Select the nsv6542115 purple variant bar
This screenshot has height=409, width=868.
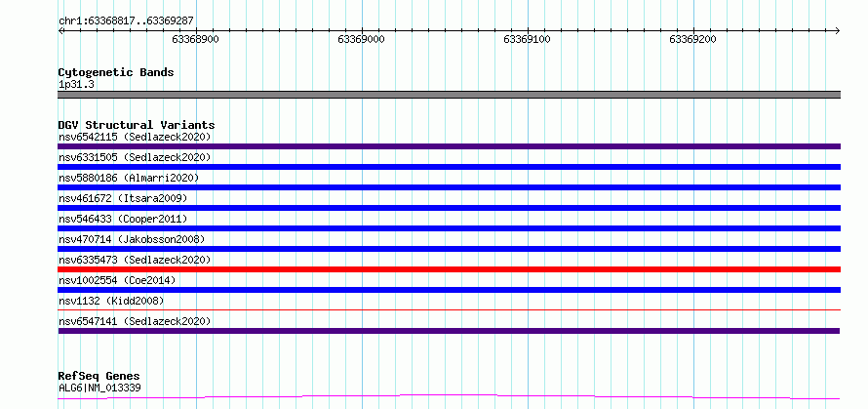click(x=449, y=146)
